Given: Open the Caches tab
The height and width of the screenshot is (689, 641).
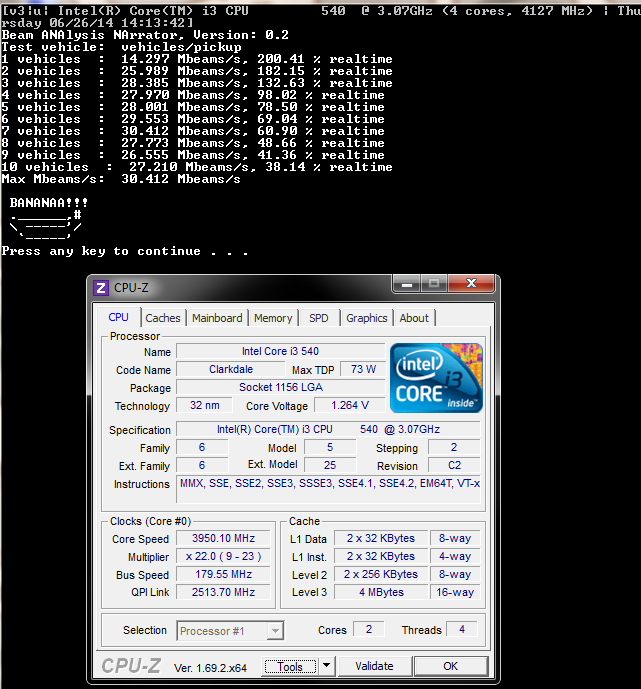Looking at the screenshot, I should (x=163, y=318).
